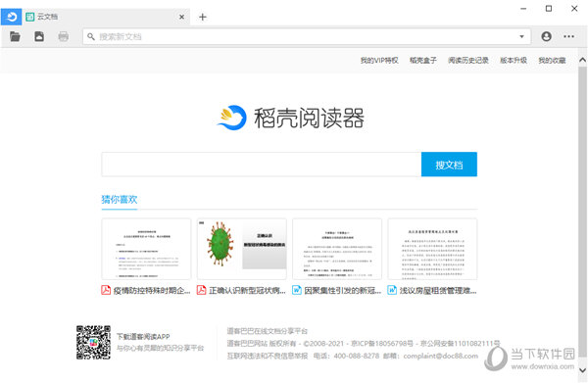Click the scrollbar down arrow
The width and height of the screenshot is (588, 383).
582,370
